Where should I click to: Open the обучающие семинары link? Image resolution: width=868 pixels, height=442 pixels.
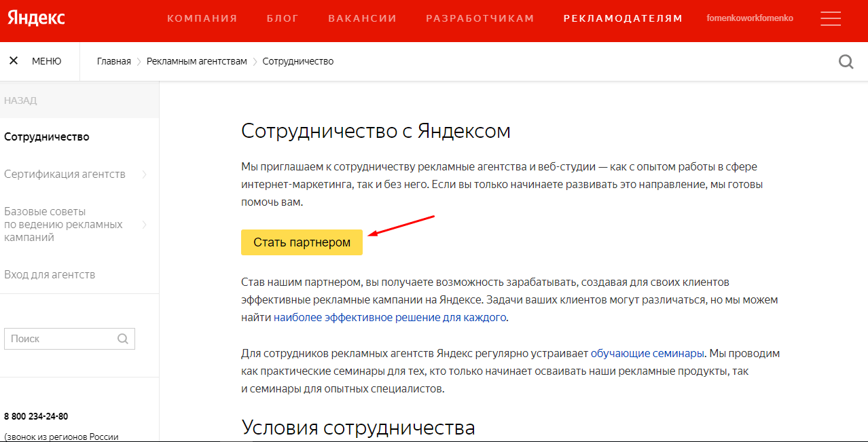647,354
